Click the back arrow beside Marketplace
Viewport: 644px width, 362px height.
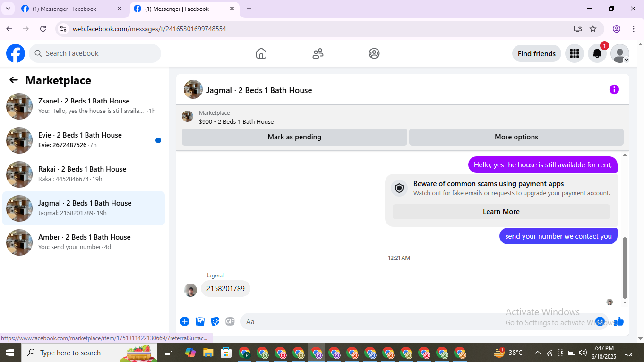click(14, 80)
